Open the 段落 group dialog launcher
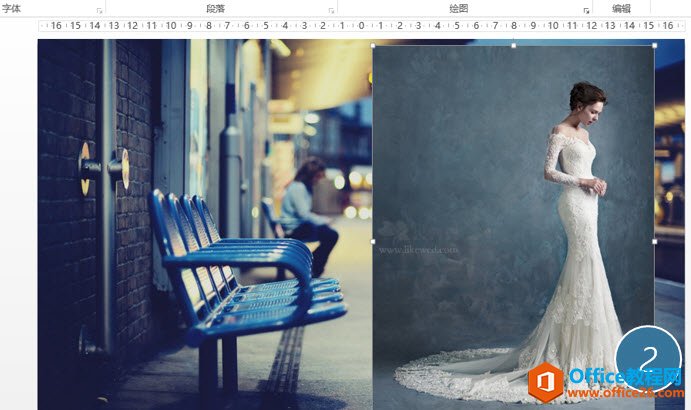The width and height of the screenshot is (691, 410). (x=331, y=10)
